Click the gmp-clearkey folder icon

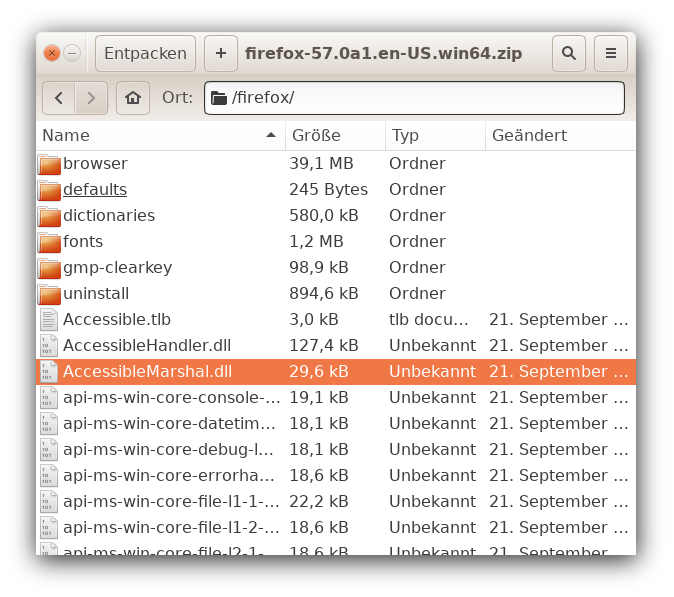tap(49, 268)
